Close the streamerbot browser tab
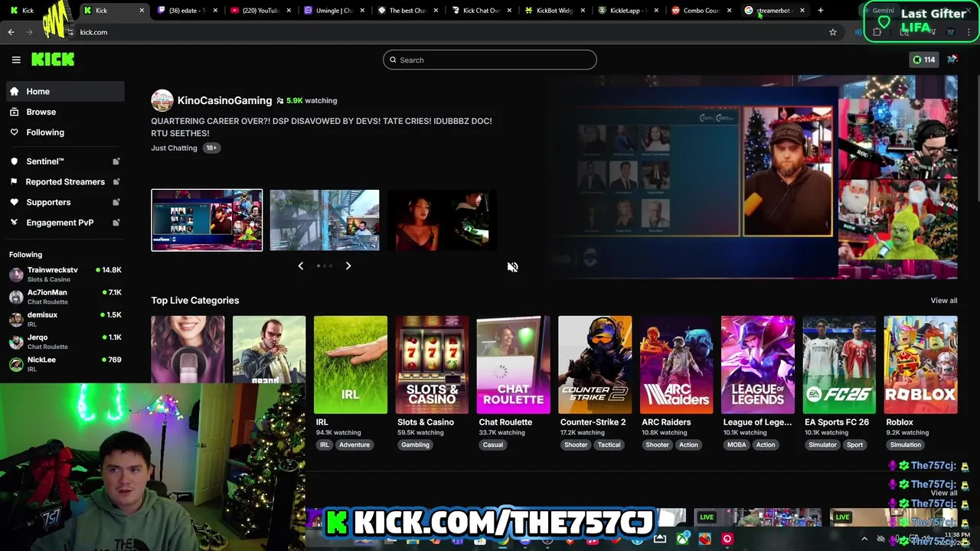 (x=802, y=11)
